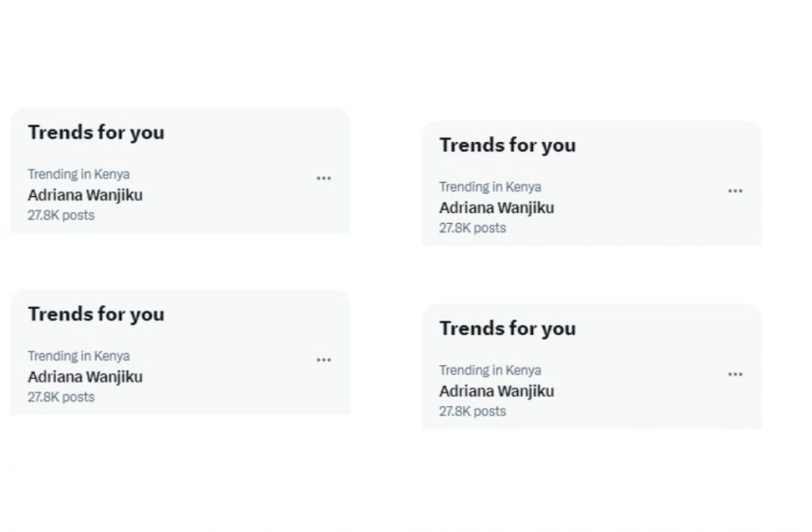Click "Trending in Kenya" in the top-left card
This screenshot has height=532, width=812.
click(x=78, y=175)
